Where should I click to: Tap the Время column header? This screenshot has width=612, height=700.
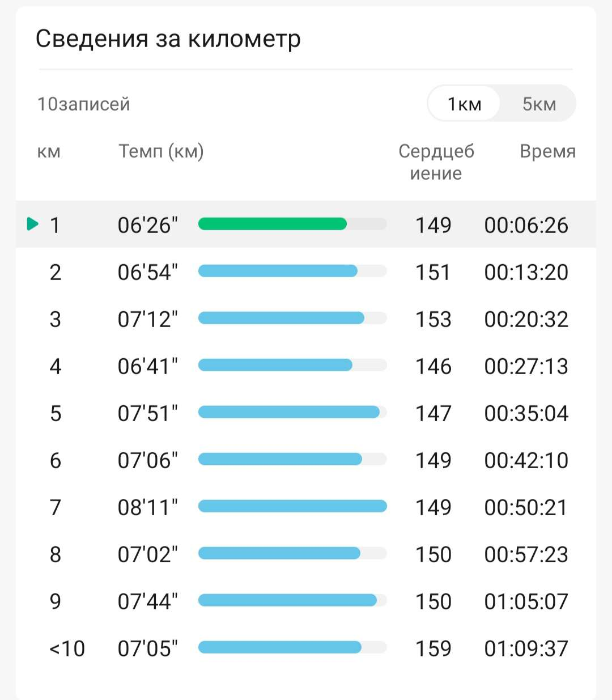pyautogui.click(x=547, y=151)
